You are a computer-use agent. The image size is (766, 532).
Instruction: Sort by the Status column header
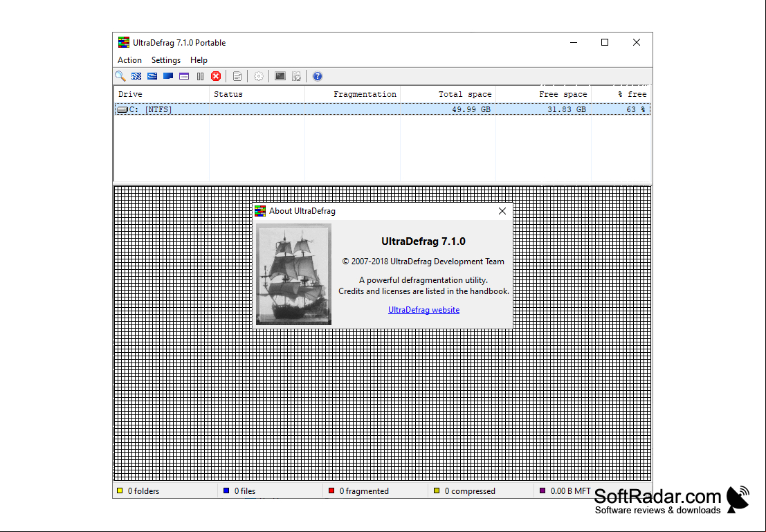257,94
